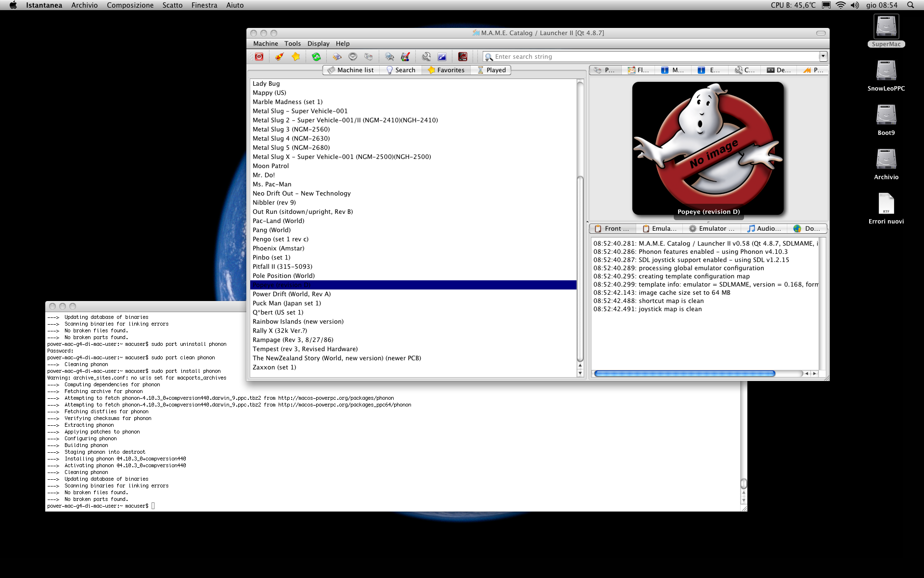Click the log panel horizontal scrollbar

pyautogui.click(x=684, y=373)
